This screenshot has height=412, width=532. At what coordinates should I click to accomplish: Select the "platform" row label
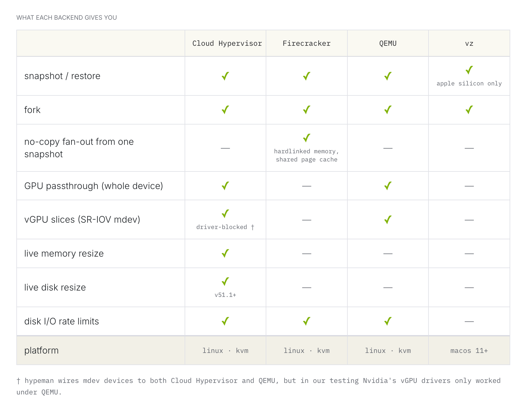(41, 351)
